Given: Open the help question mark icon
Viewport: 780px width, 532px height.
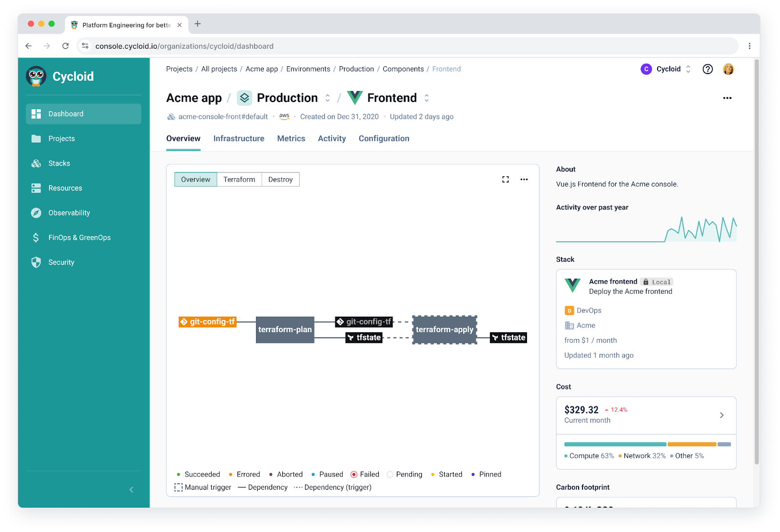Looking at the screenshot, I should (707, 69).
